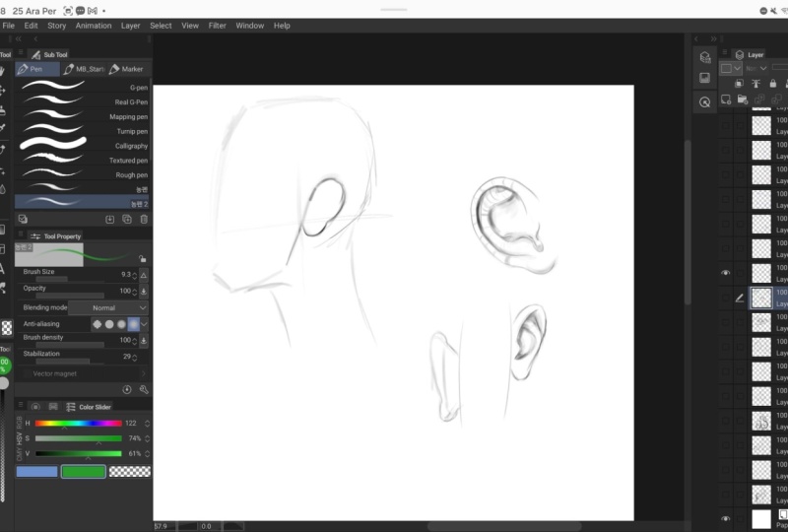Viewport: 788px width, 532px height.
Task: Collapse the right palette dock arrows
Action: click(x=713, y=38)
